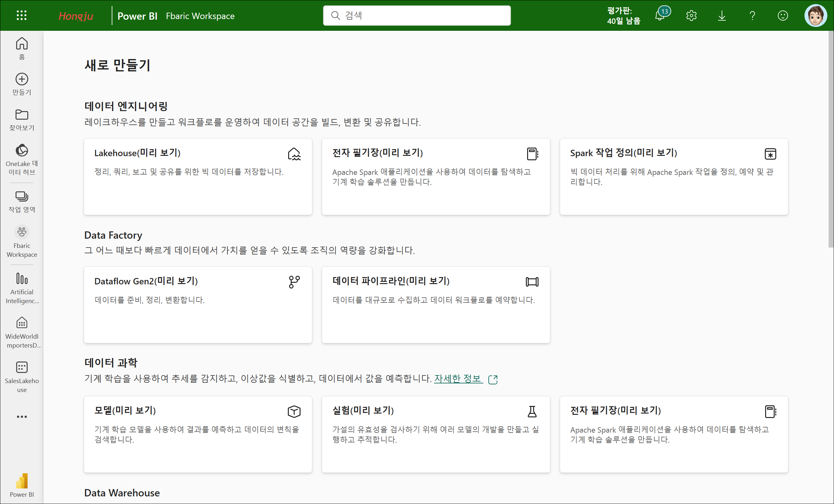834x504 pixels.
Task: Show more sidebar items via ellipsis
Action: (x=22, y=417)
